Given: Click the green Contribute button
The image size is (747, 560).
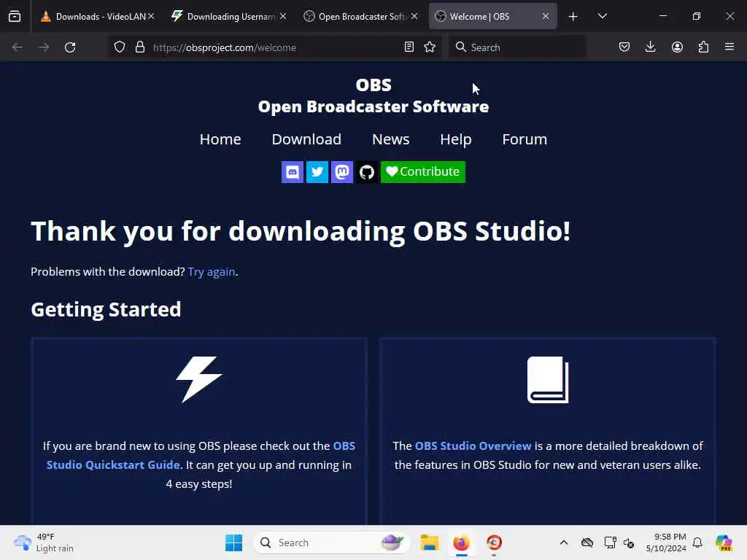Looking at the screenshot, I should point(423,172).
